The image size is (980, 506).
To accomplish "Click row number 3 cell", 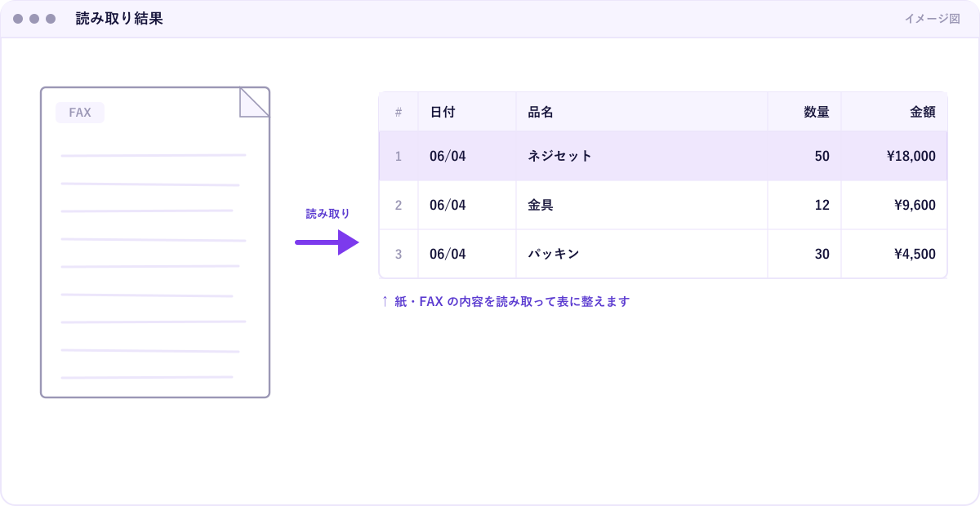I will (x=399, y=254).
